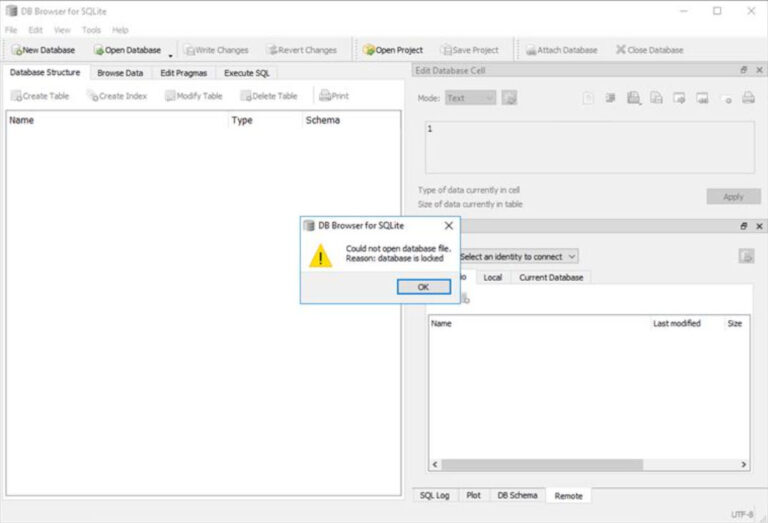Click the left scroll arrow in Remote list
This screenshot has width=768, height=523.
pyautogui.click(x=435, y=464)
